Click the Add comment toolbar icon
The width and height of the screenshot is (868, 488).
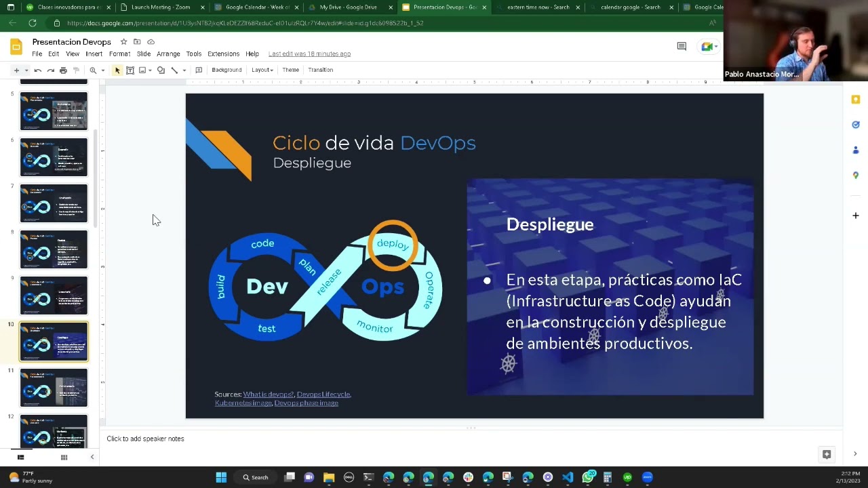coord(199,70)
